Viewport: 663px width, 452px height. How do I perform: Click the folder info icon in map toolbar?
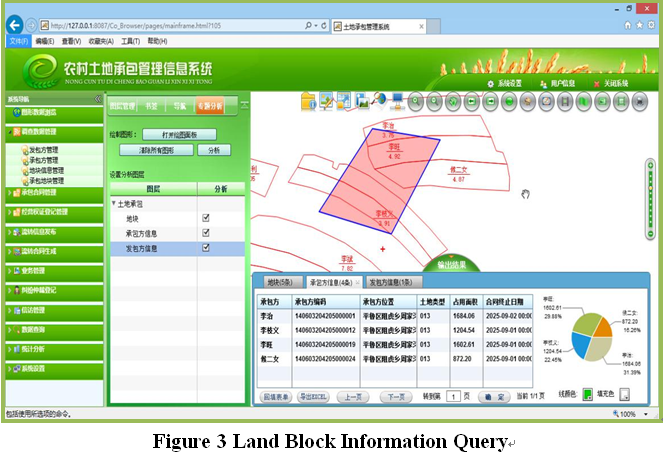click(309, 101)
